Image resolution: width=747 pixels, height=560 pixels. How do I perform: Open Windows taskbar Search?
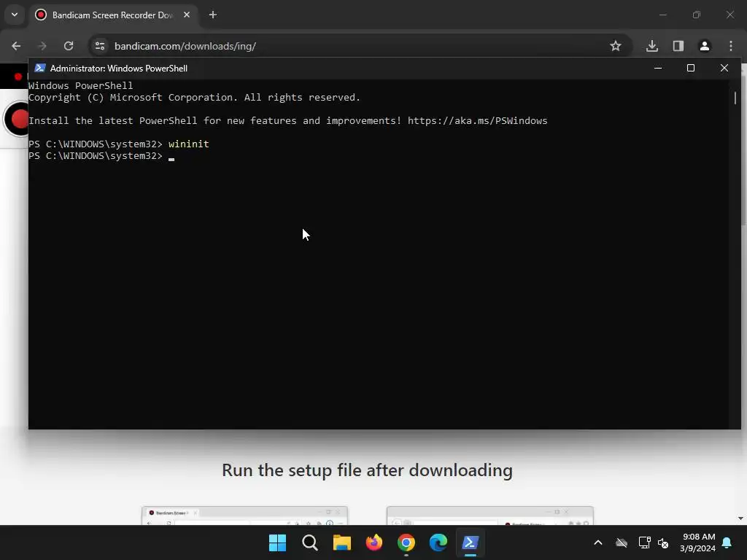(309, 542)
